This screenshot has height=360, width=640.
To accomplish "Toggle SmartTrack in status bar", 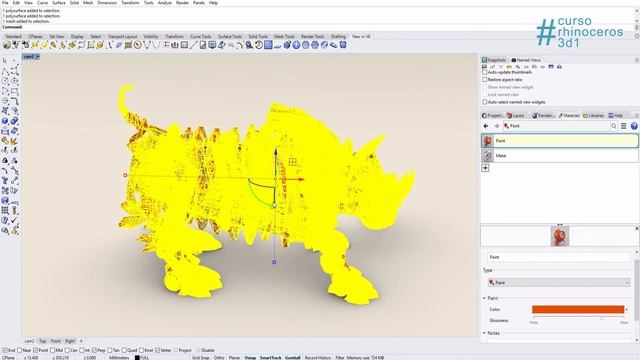I will pyautogui.click(x=271, y=358).
